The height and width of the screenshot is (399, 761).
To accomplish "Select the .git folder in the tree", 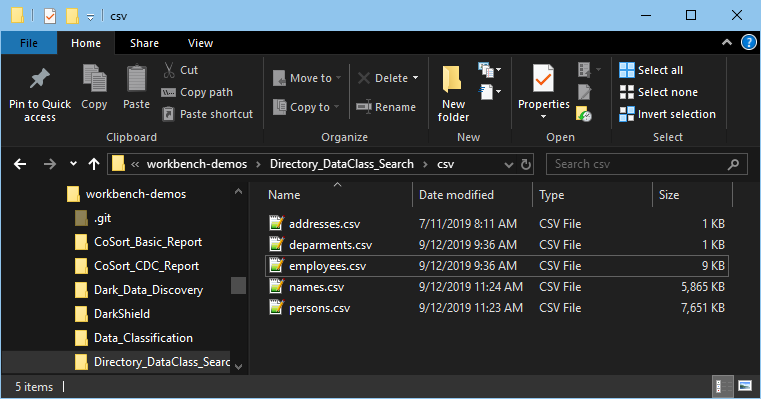I will coord(93,218).
